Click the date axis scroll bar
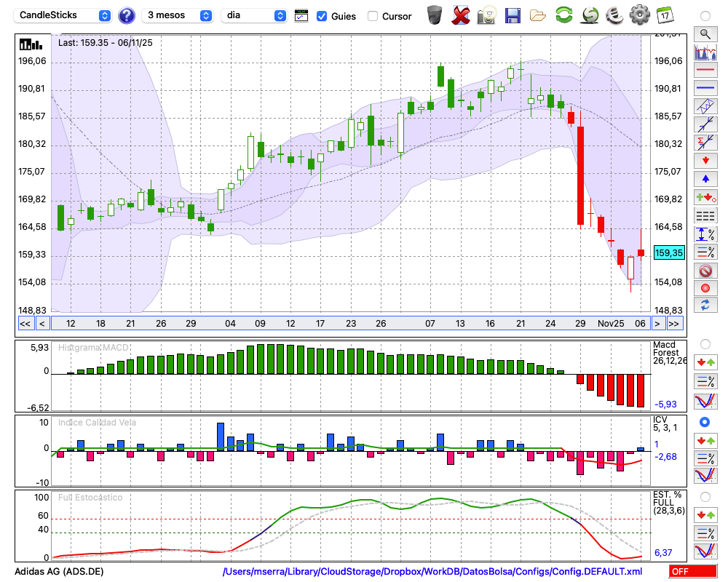728x582 pixels. (351, 324)
